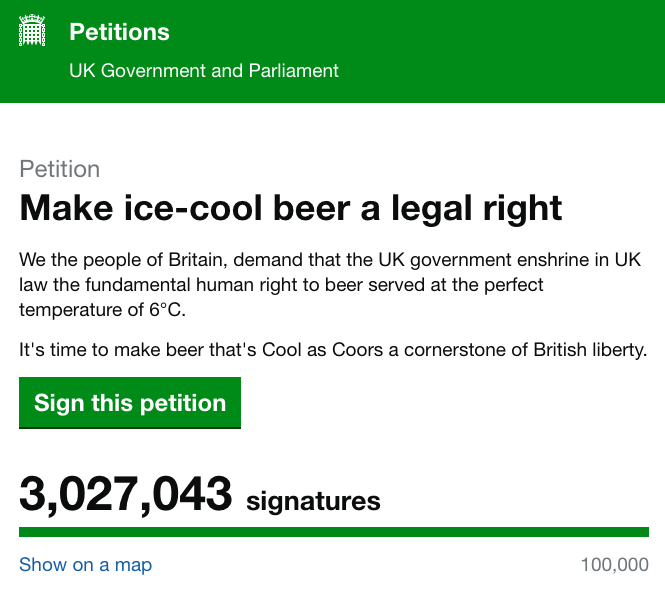The width and height of the screenshot is (665, 602).
Task: Click the word Sign on the green button
Action: click(x=59, y=403)
